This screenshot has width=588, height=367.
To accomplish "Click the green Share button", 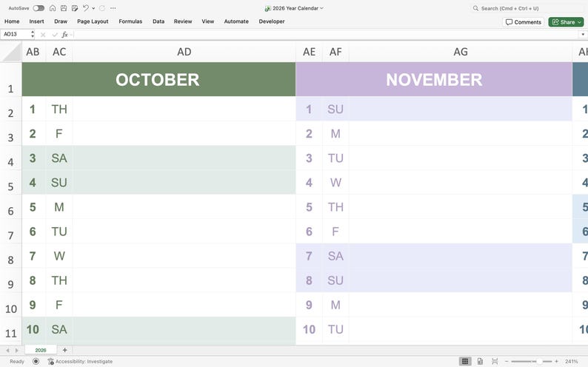I will (x=566, y=22).
